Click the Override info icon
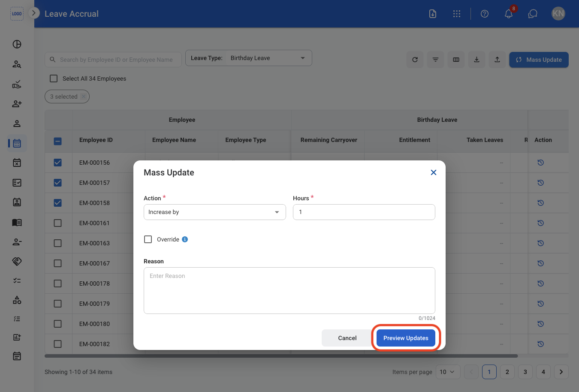This screenshot has width=579, height=392. coord(185,239)
